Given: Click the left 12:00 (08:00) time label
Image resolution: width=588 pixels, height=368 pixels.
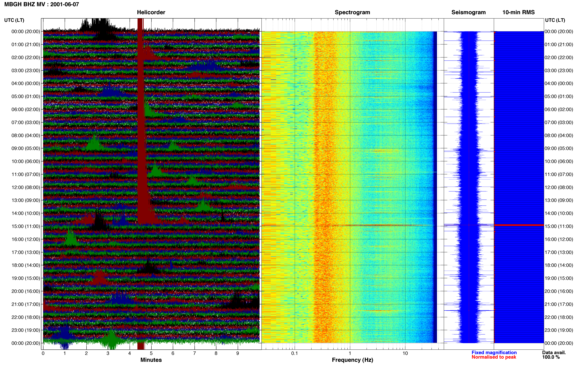Looking at the screenshot, I should pos(26,187).
